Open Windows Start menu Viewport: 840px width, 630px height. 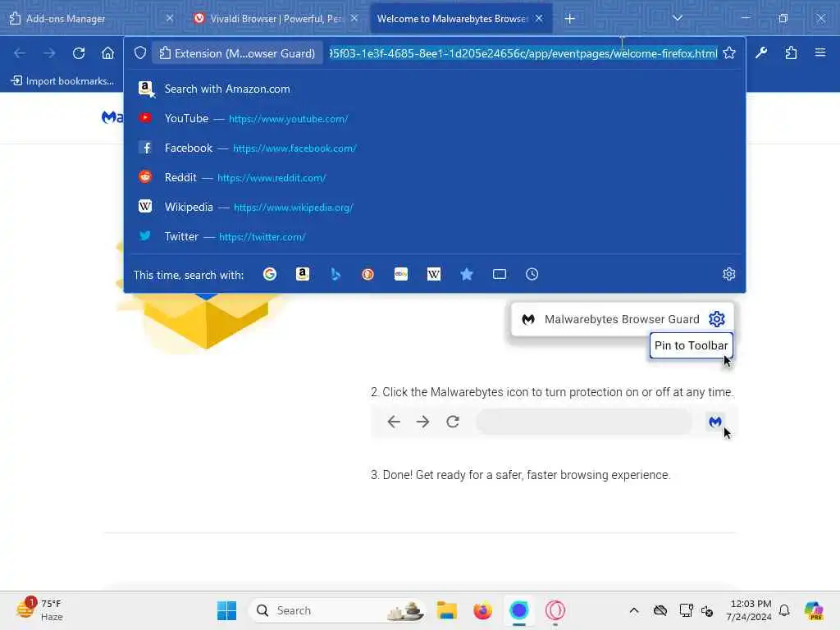tap(226, 610)
